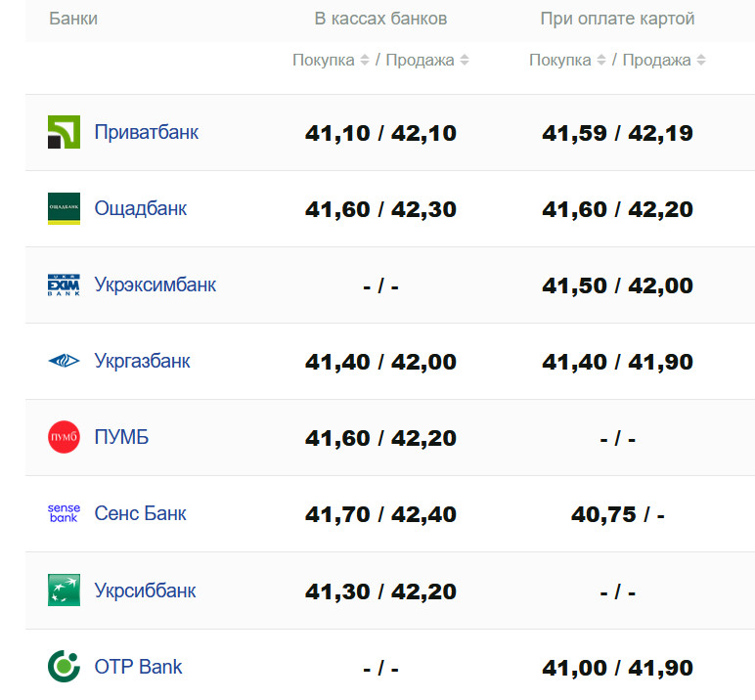Open the Ощадбанк link

(141, 208)
